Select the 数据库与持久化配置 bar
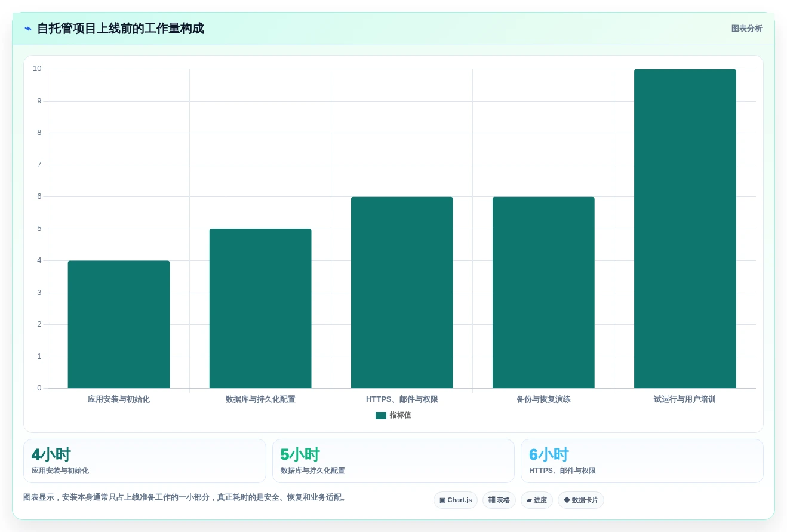 click(x=260, y=309)
